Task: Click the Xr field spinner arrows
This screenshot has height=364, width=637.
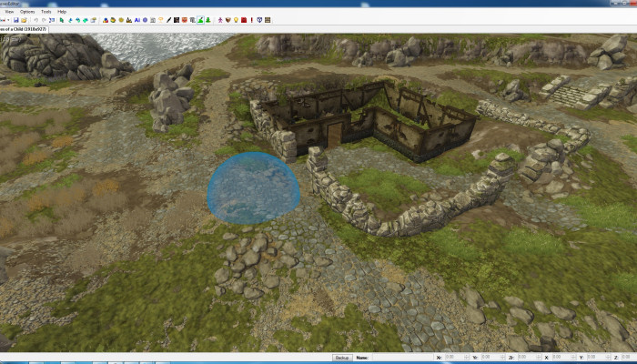Action: coord(467,358)
